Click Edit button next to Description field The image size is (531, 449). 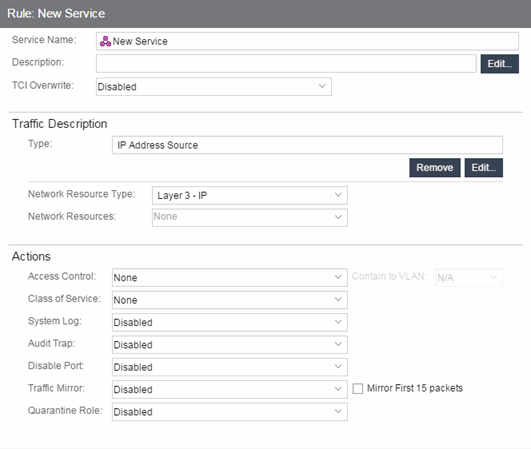pyautogui.click(x=500, y=64)
